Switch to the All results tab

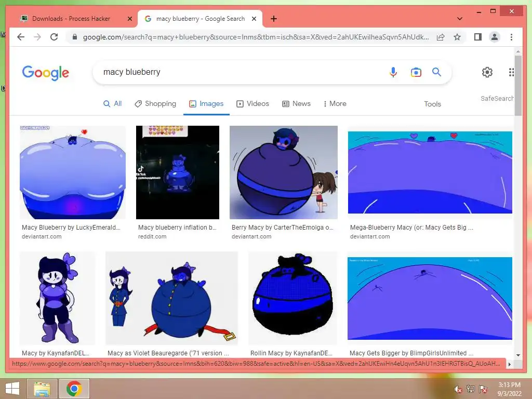point(112,104)
